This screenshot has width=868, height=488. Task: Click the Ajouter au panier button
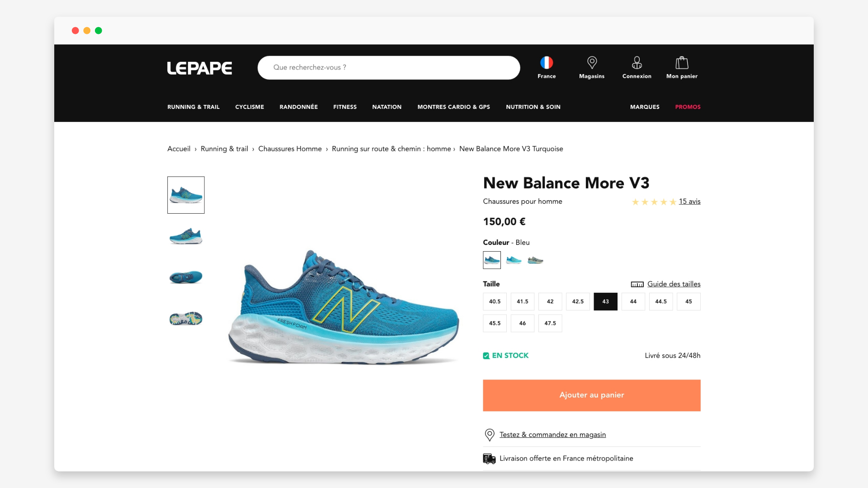[x=591, y=395]
